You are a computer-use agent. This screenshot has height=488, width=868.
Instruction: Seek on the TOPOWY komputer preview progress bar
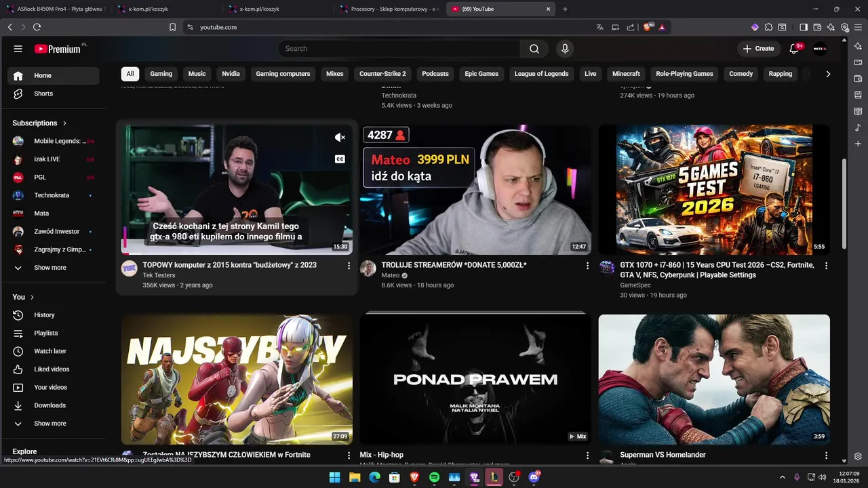pos(237,253)
